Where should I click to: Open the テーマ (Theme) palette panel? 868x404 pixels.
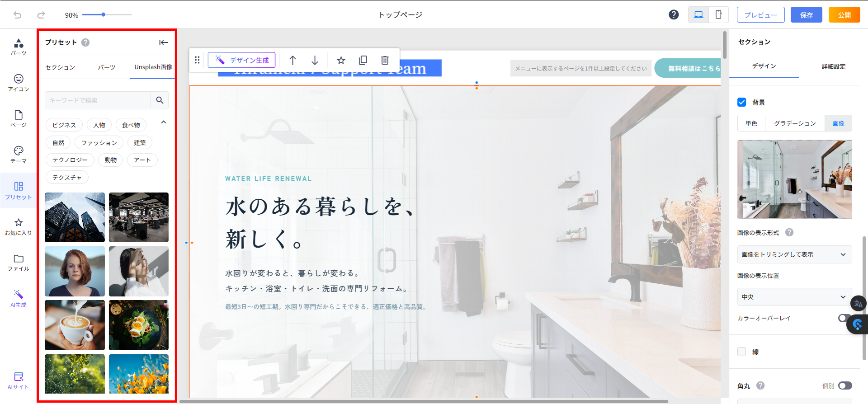click(x=19, y=155)
